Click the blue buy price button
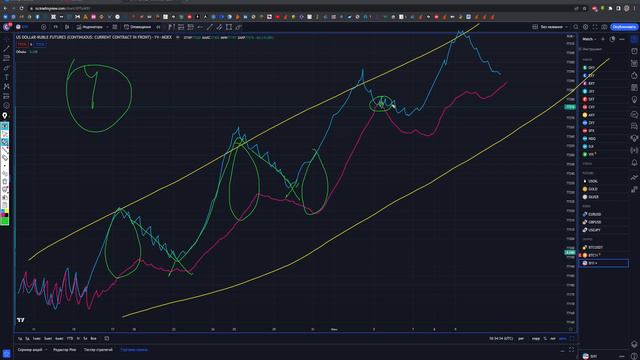Screen dimensions: 640x360 click(x=40, y=44)
